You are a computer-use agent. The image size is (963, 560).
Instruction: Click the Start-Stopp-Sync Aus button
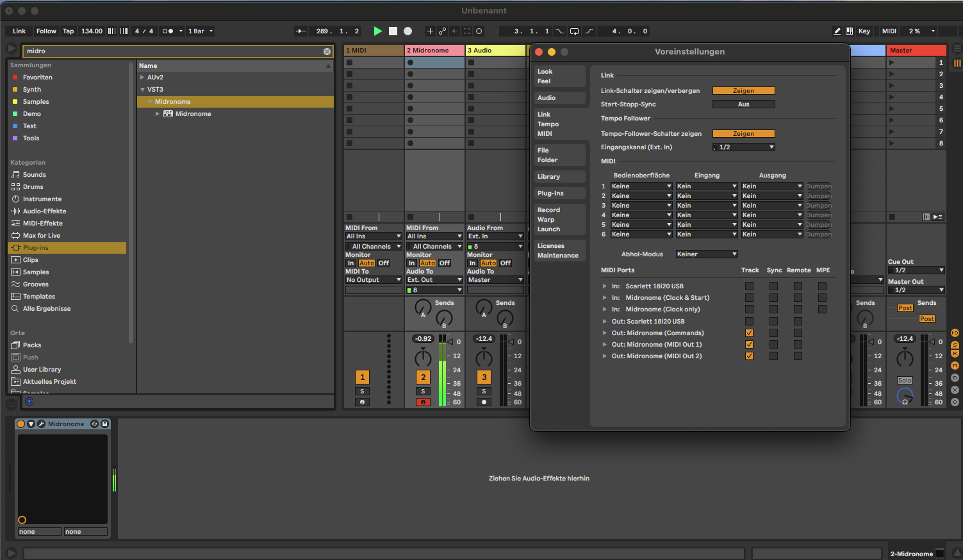(743, 104)
